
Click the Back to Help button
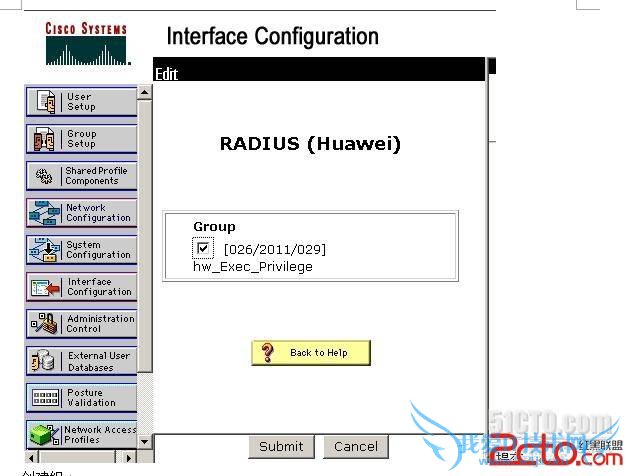coord(311,353)
